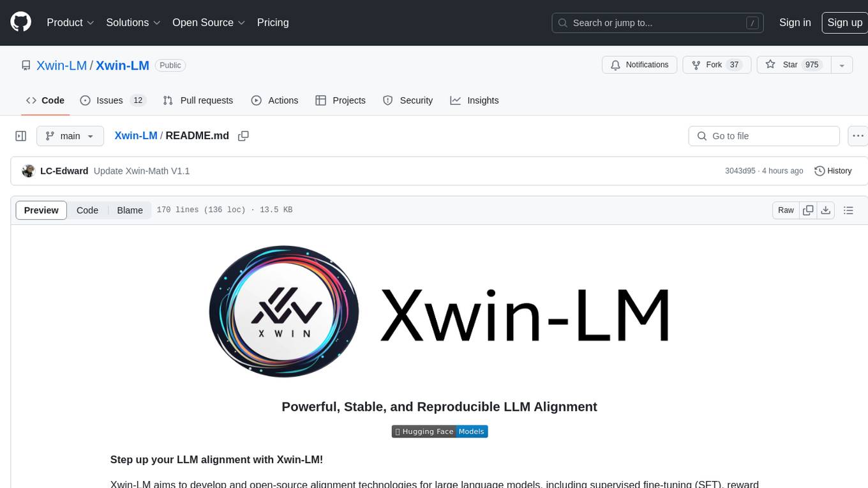Open the main branch selector
This screenshot has width=868, height=488.
[x=70, y=136]
